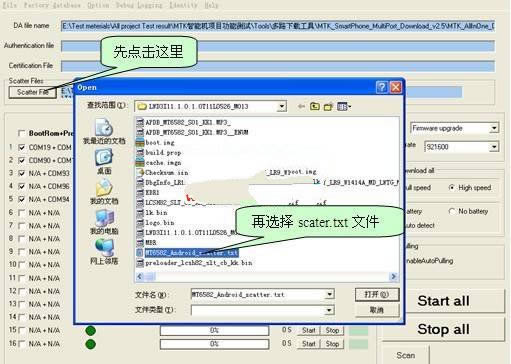Image resolution: width=511 pixels, height=364 pixels.
Task: Uncheck port 2 COM90 checkbox
Action: coord(22,160)
